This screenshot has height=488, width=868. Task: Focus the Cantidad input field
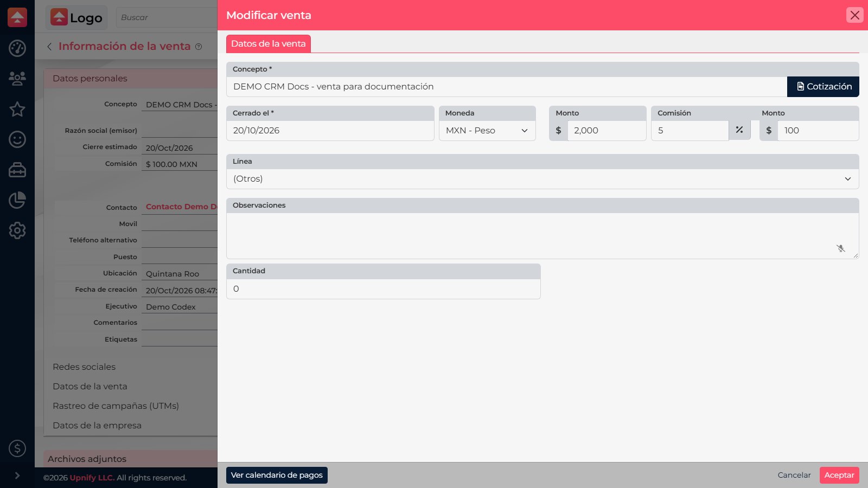point(384,289)
